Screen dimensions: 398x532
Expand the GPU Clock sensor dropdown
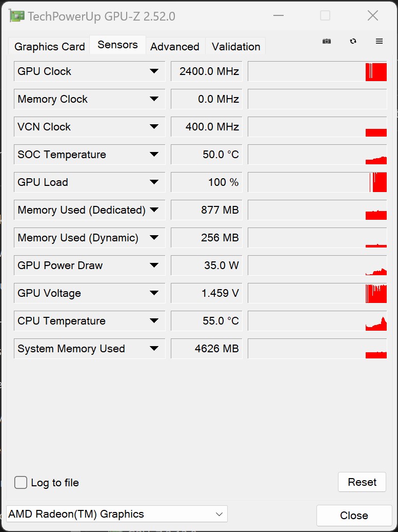point(154,71)
